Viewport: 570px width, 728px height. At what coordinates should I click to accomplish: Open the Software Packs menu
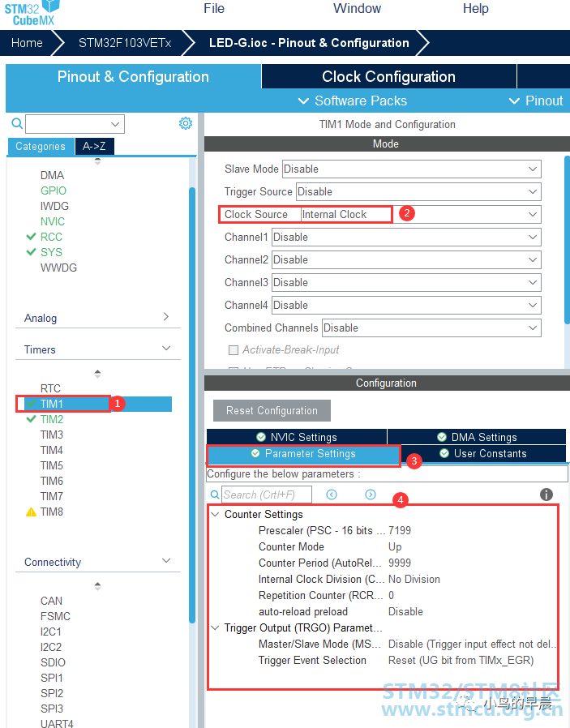pos(353,101)
